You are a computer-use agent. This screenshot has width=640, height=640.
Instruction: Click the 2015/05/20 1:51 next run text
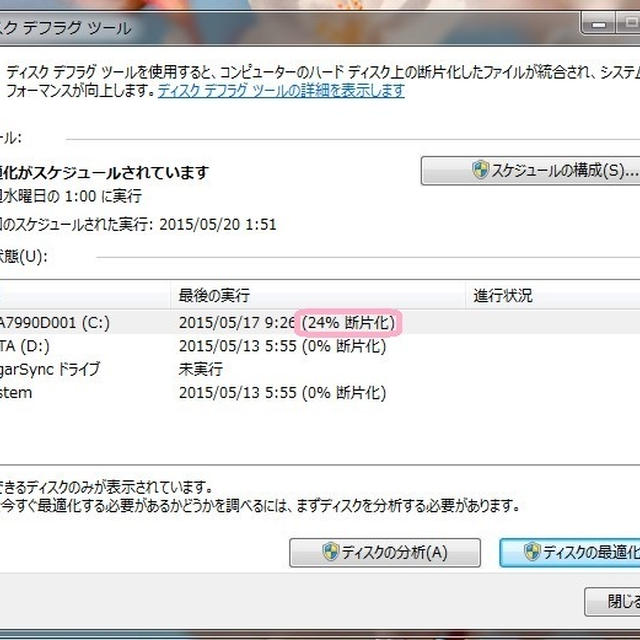click(218, 224)
